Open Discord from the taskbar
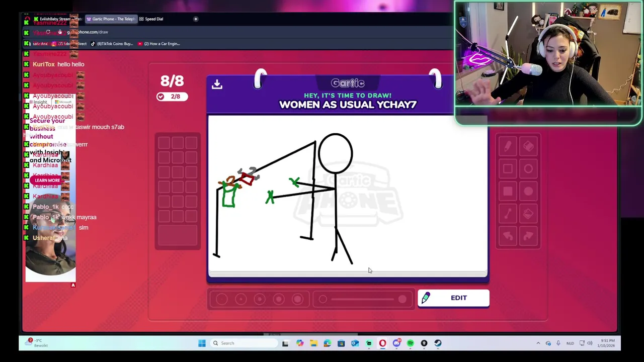644x362 pixels. click(396, 343)
